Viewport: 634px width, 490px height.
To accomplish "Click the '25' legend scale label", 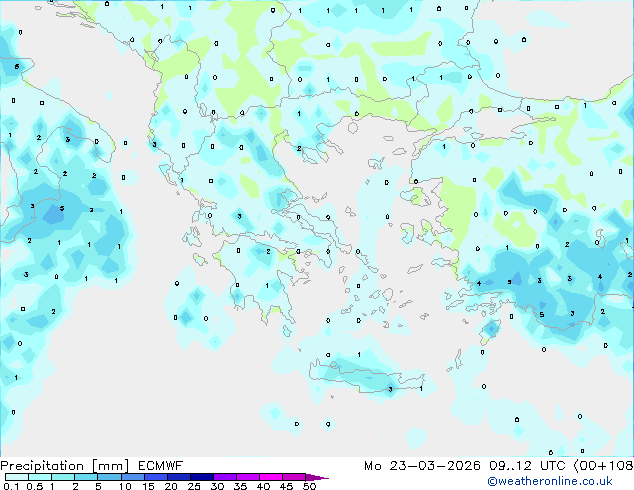I will (x=194, y=486).
